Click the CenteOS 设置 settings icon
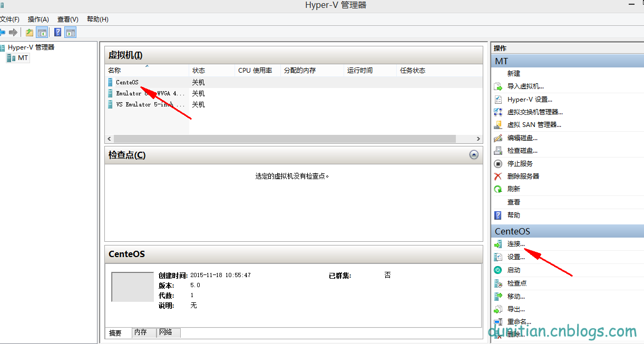644x344 pixels. point(498,257)
